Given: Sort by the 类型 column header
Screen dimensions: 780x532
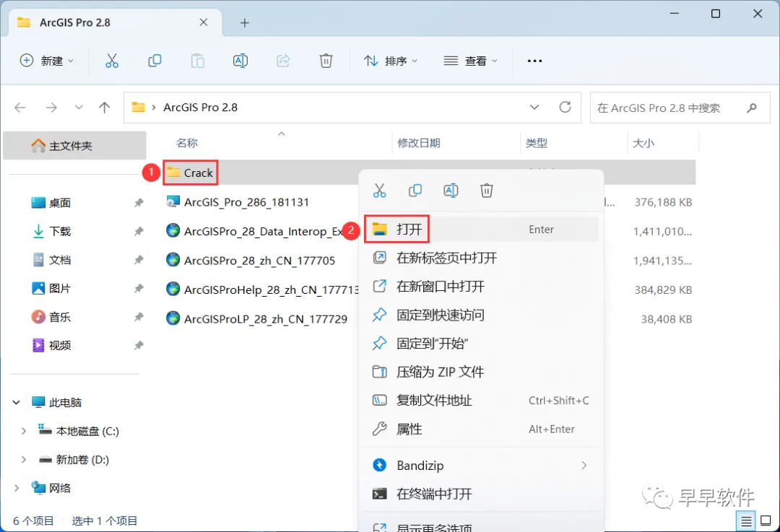Looking at the screenshot, I should pyautogui.click(x=536, y=143).
